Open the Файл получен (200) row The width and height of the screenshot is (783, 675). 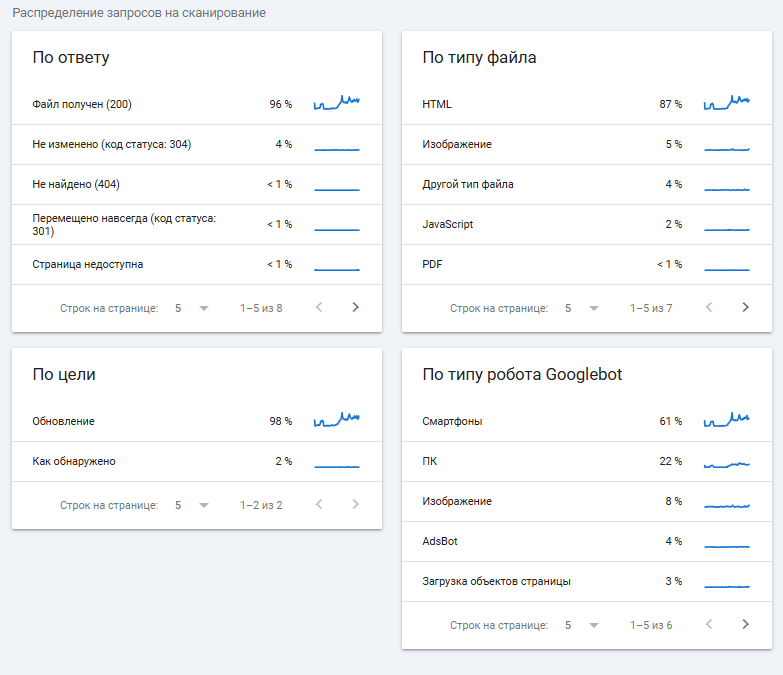point(196,104)
